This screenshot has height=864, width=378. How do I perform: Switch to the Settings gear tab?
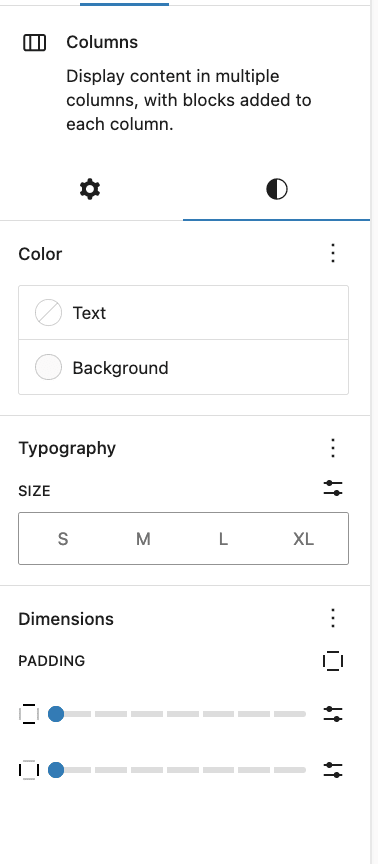coord(90,190)
